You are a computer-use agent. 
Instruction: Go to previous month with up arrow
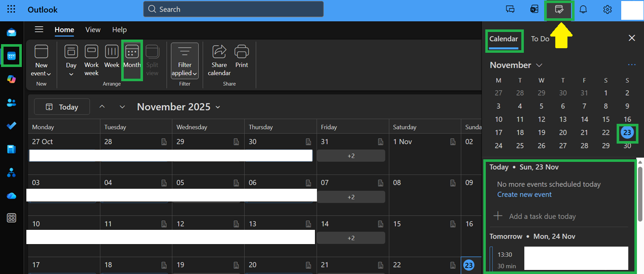(102, 107)
